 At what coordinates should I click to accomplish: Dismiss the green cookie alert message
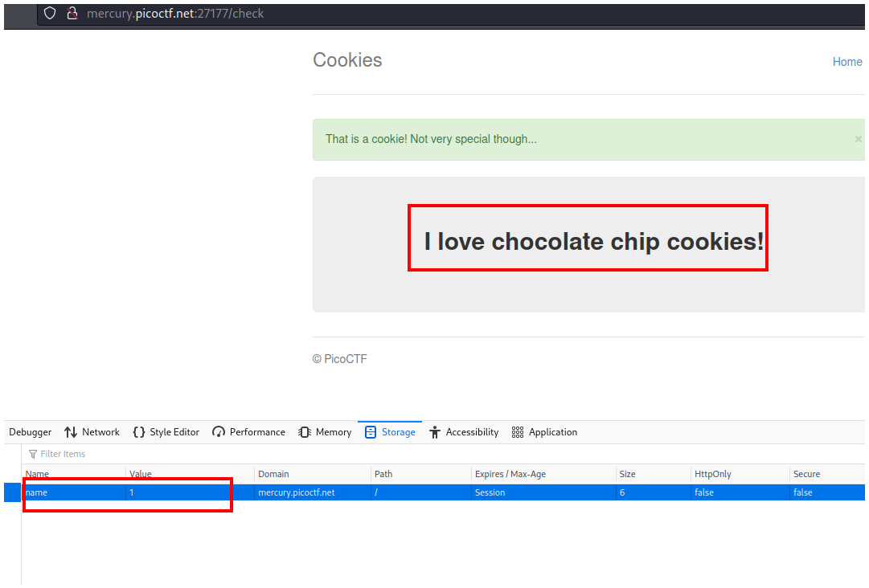pos(858,139)
